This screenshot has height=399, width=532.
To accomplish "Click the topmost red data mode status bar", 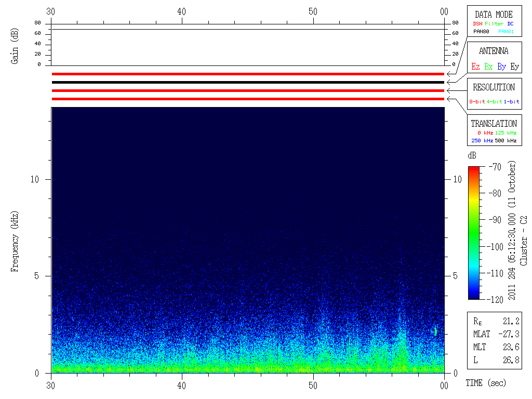I will click(248, 74).
